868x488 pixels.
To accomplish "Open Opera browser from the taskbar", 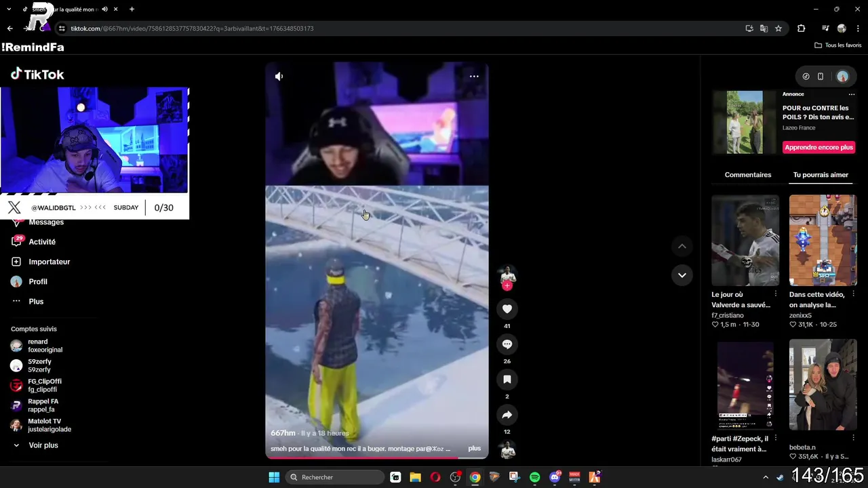I will [435, 477].
